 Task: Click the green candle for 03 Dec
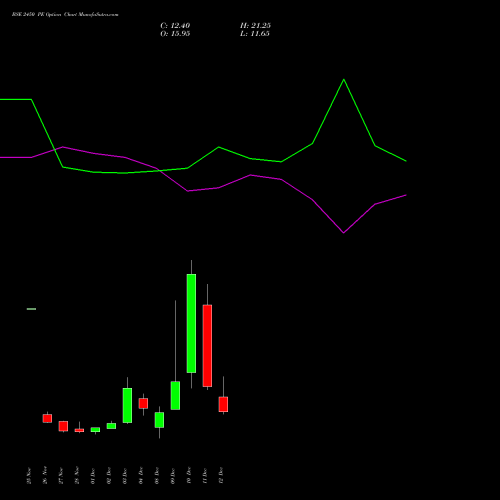[127, 405]
